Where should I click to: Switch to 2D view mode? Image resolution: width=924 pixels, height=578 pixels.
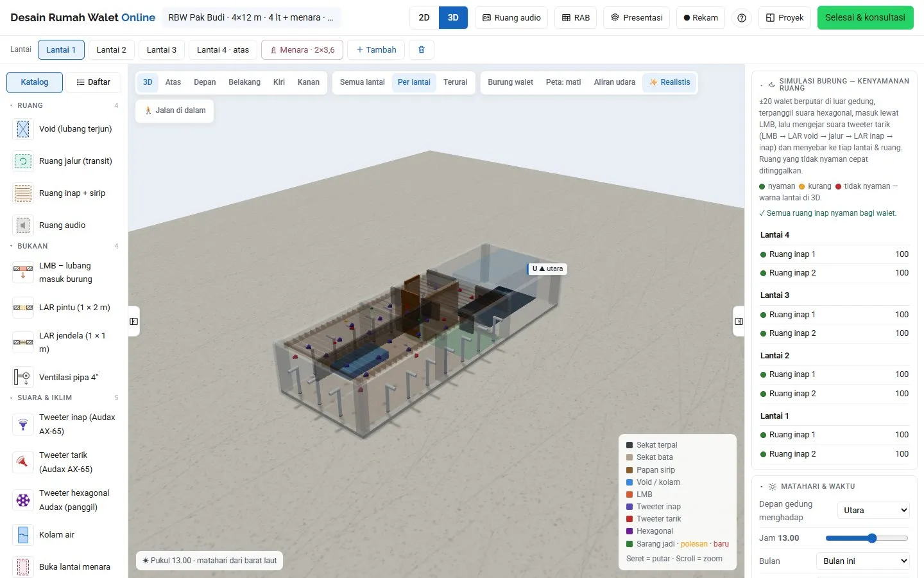[x=424, y=18]
